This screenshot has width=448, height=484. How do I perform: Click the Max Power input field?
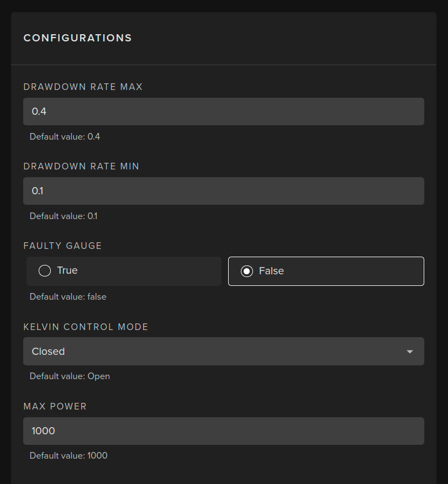223,431
